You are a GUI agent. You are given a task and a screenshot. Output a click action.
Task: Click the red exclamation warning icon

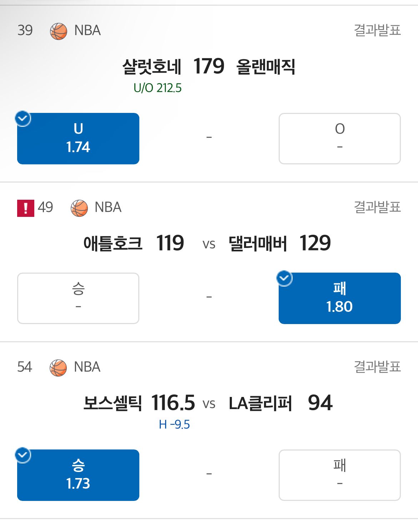pos(26,208)
